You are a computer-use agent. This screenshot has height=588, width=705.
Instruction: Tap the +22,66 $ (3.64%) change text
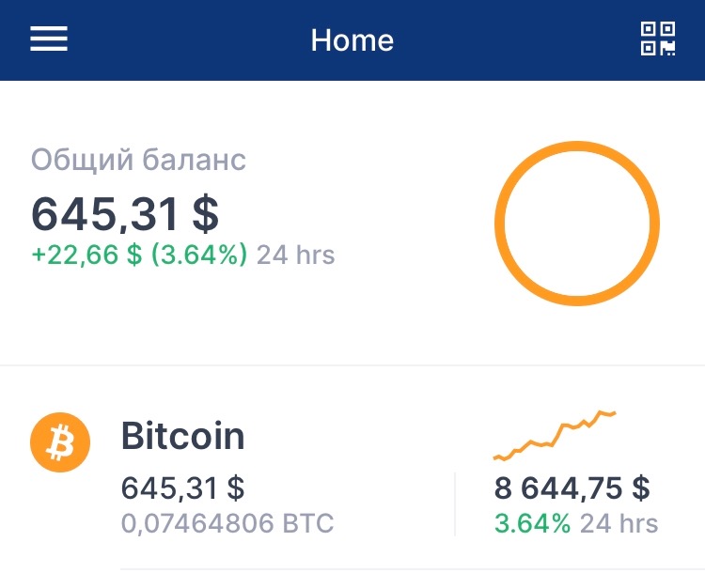[x=139, y=255]
